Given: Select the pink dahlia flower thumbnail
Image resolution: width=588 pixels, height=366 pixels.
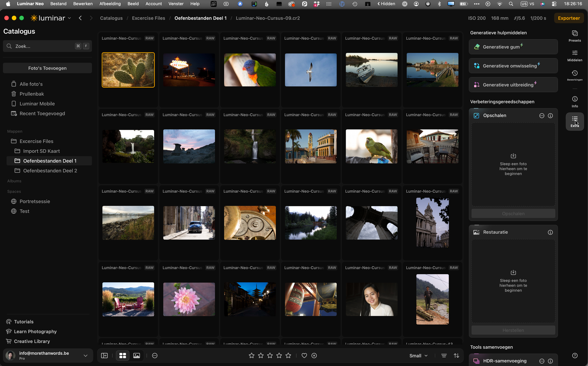Looking at the screenshot, I should coord(189,300).
